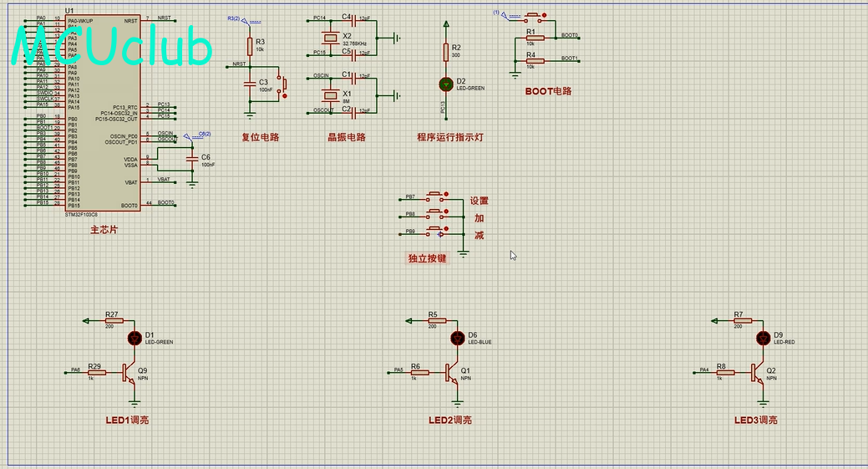Viewport: 868px width, 469px height.
Task: Click the 加 key label
Action: pos(480,218)
